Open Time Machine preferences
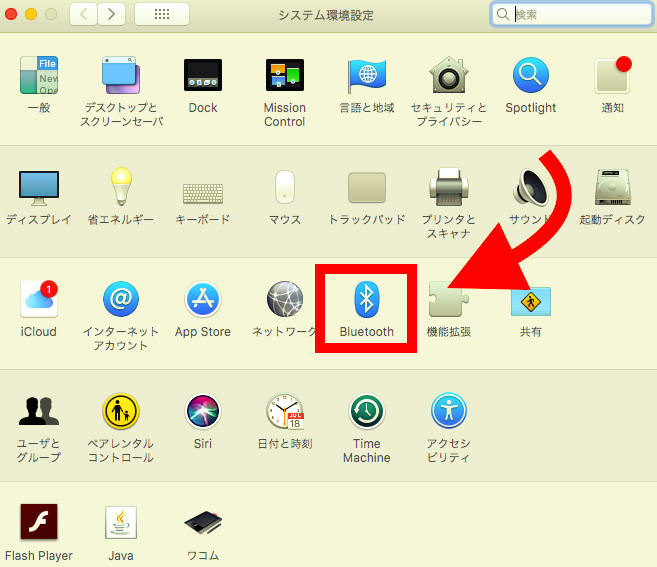The image size is (657, 567). tap(367, 411)
